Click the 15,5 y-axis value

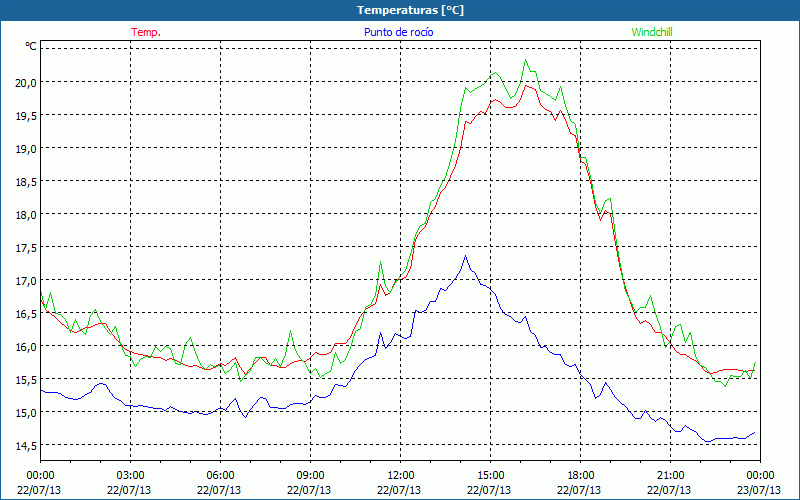pos(26,380)
